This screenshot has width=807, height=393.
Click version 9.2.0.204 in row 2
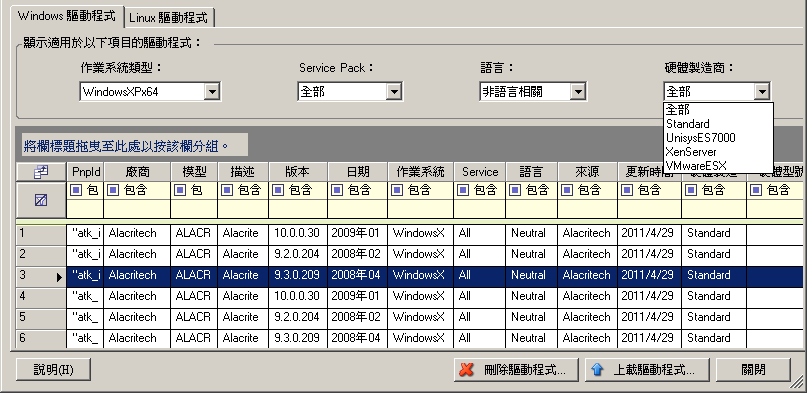tap(298, 255)
